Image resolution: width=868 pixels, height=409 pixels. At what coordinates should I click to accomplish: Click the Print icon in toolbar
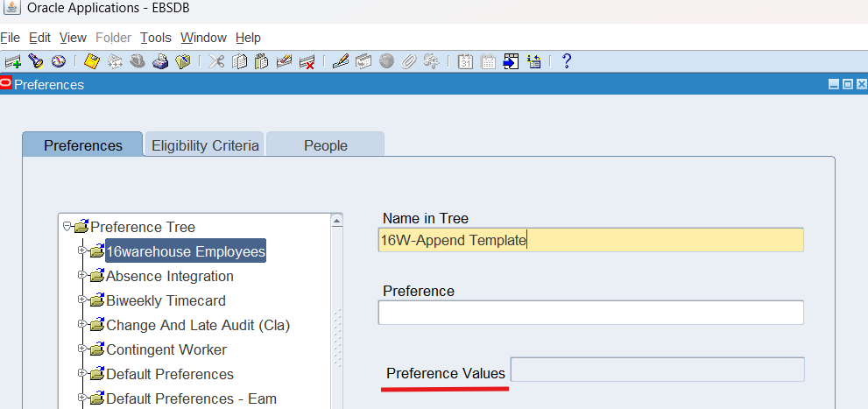pos(160,61)
